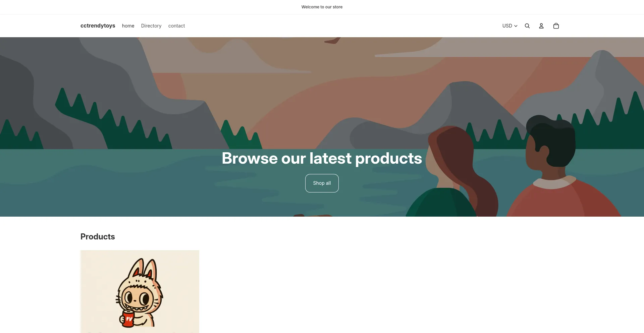Click the Welcome to our store announcement

322,7
